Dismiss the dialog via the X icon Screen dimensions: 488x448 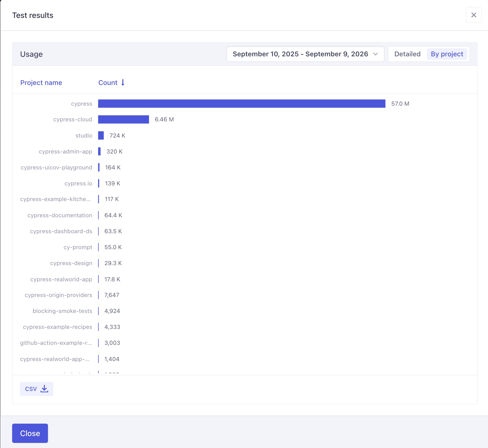pos(474,15)
